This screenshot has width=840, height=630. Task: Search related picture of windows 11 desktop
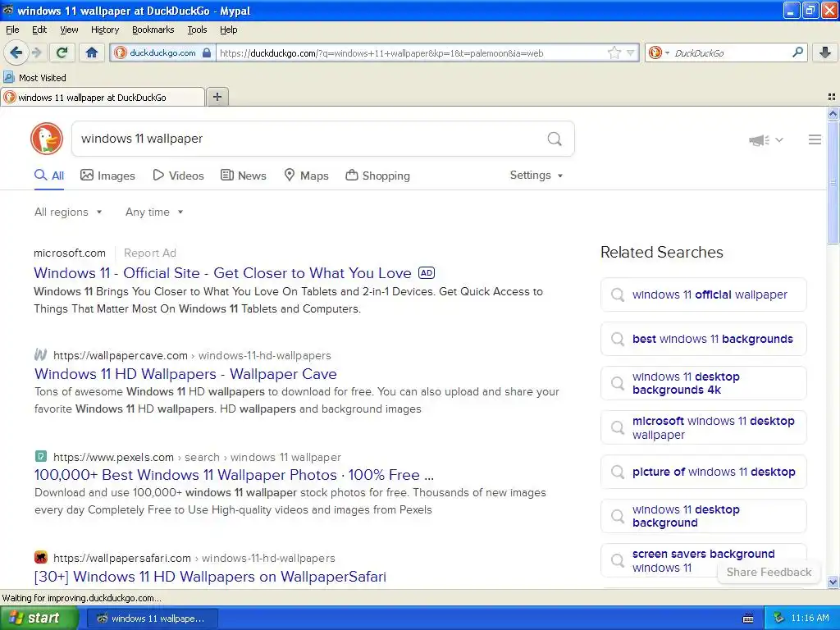pyautogui.click(x=703, y=472)
